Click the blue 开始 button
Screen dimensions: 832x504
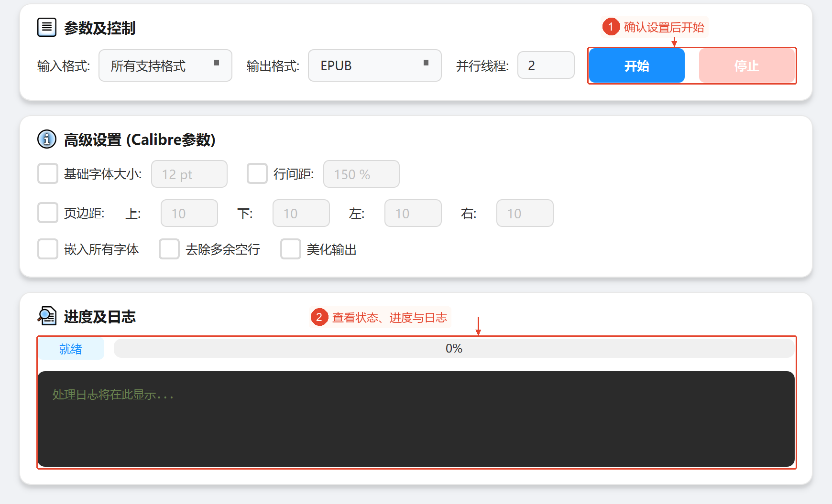(637, 65)
